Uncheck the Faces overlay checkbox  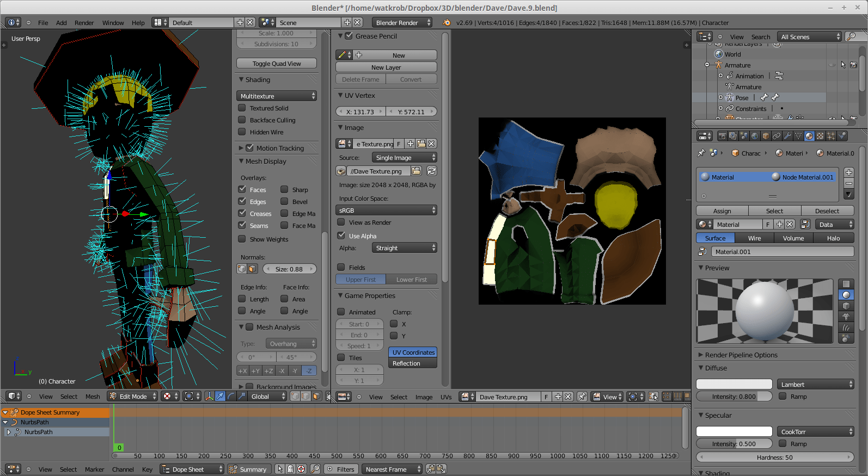(x=242, y=189)
